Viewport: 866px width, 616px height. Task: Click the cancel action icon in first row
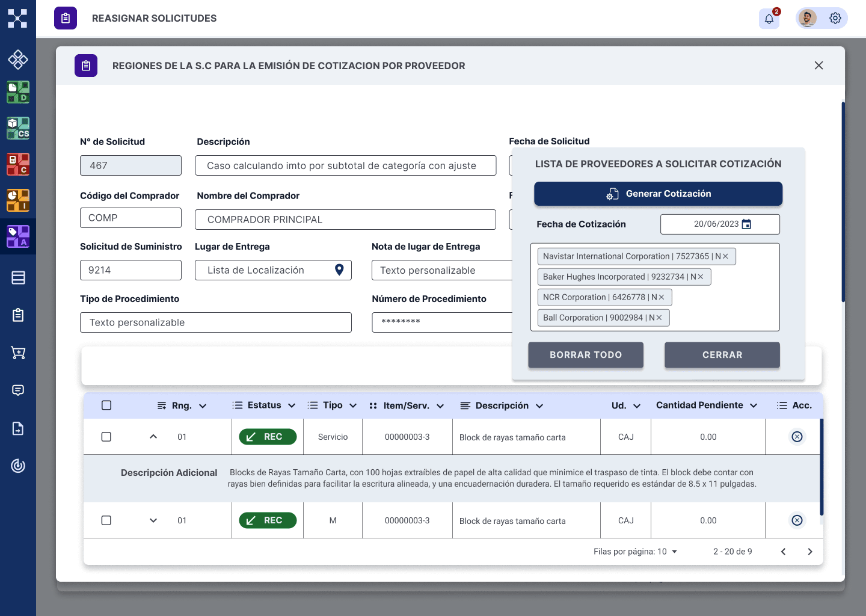point(797,437)
